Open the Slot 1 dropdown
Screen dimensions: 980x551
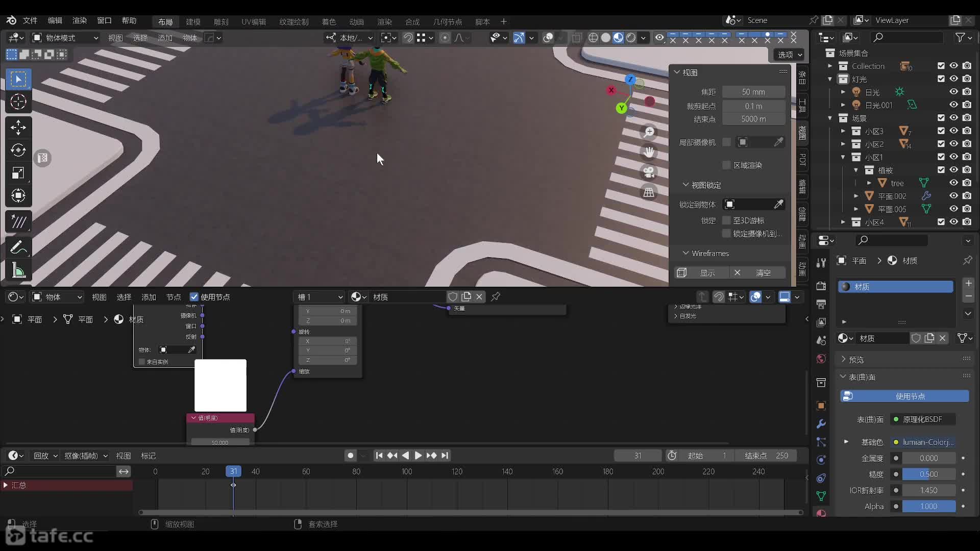pyautogui.click(x=320, y=297)
